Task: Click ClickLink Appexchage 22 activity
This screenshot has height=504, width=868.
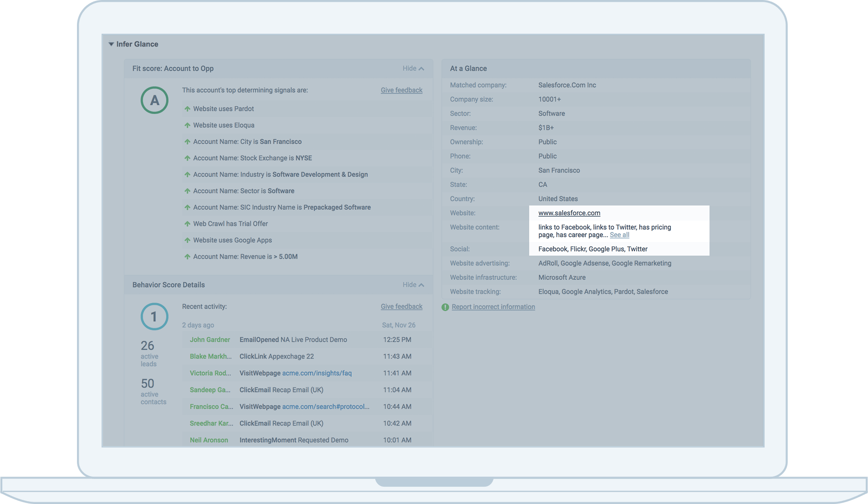Action: [x=276, y=356]
